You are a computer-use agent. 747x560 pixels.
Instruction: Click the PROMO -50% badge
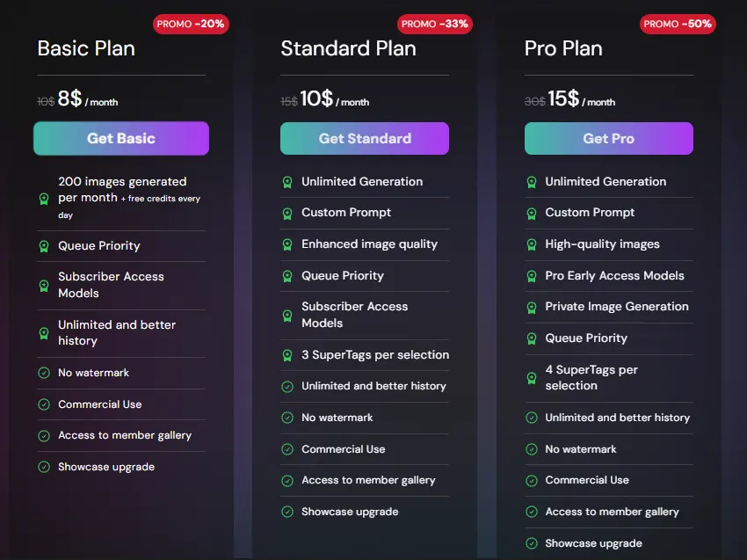(x=678, y=24)
